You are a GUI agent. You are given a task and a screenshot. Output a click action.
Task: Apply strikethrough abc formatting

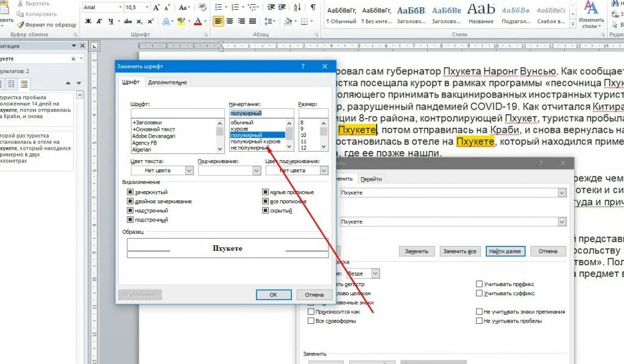click(x=128, y=21)
